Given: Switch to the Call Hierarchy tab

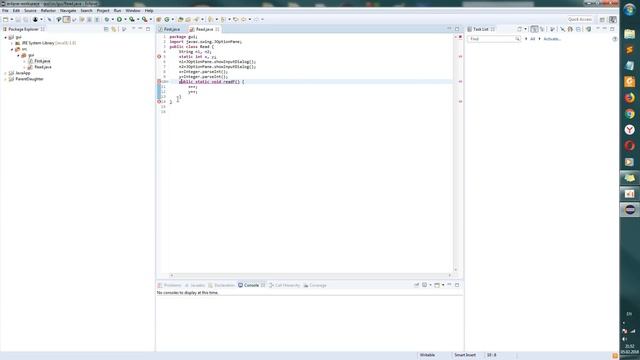Looking at the screenshot, I should 284,285.
